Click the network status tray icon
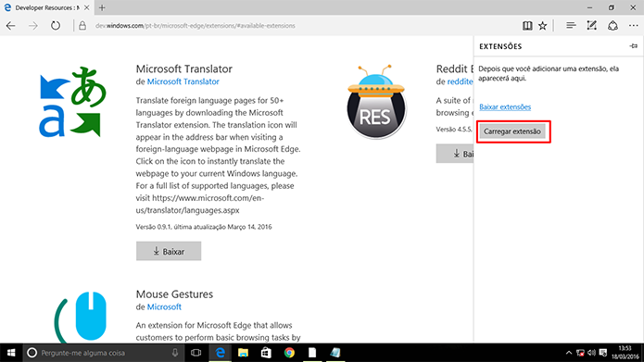The width and height of the screenshot is (644, 362). [x=580, y=353]
